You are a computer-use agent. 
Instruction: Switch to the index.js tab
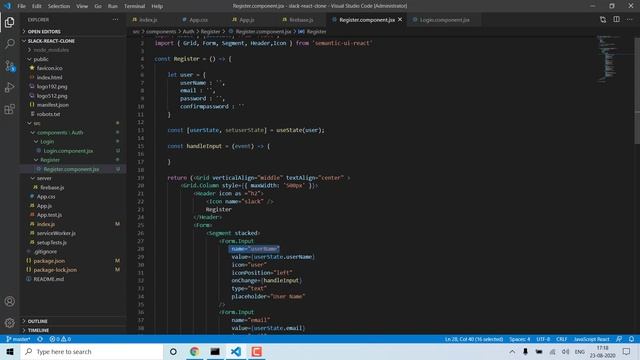point(148,20)
